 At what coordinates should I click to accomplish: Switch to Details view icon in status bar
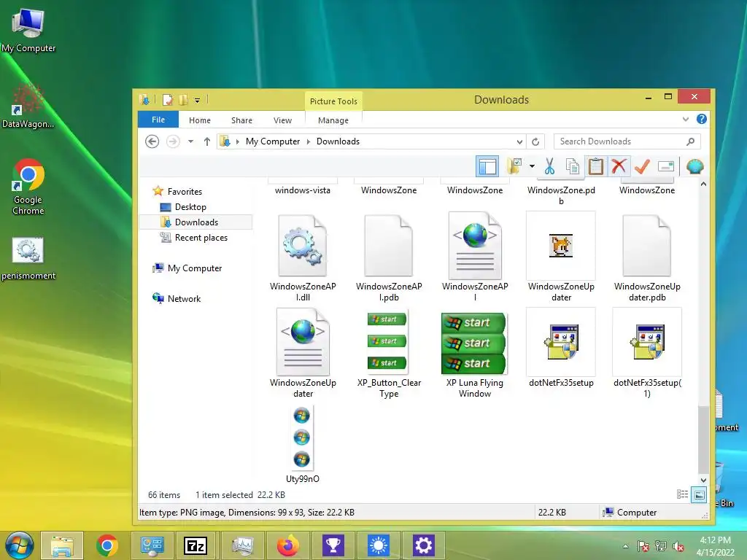tap(682, 495)
